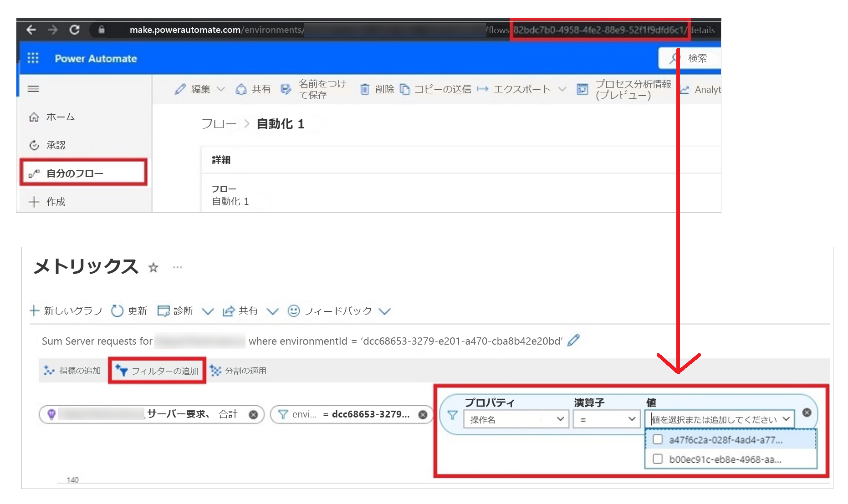Click the browser forward arrow

point(53,30)
